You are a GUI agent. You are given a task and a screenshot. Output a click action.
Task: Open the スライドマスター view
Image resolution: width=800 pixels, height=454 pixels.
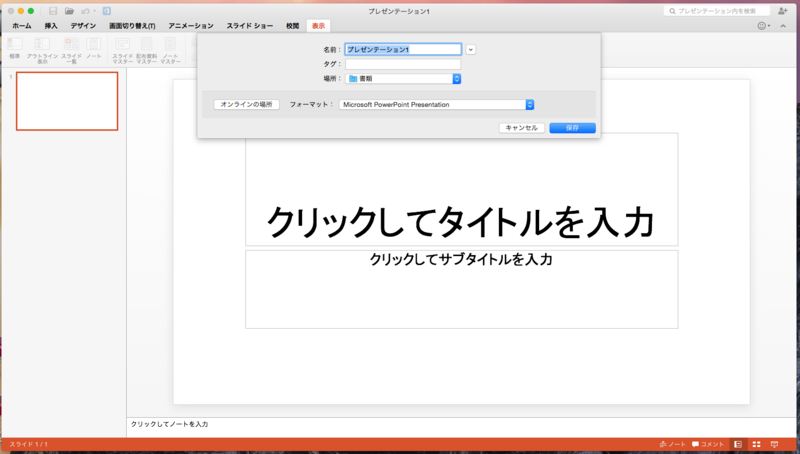click(122, 50)
